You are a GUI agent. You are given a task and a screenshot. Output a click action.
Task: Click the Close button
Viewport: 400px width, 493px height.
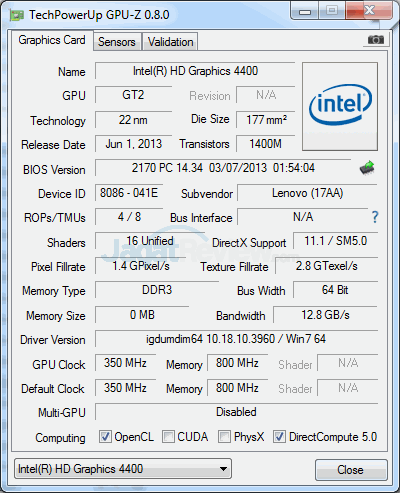point(351,470)
